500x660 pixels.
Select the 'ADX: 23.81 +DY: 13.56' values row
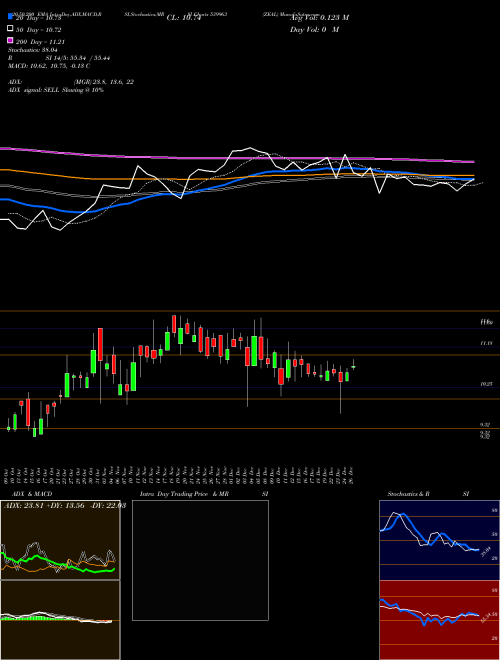65,505
